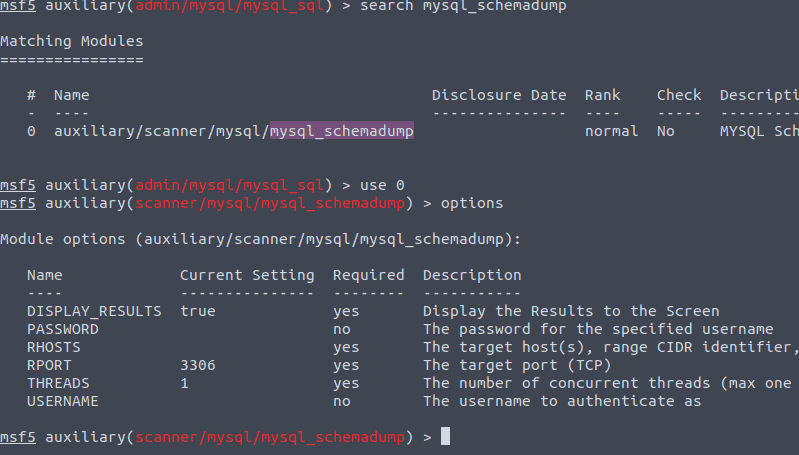Click the 'No' value under Check
The image size is (799, 455).
[x=665, y=131]
